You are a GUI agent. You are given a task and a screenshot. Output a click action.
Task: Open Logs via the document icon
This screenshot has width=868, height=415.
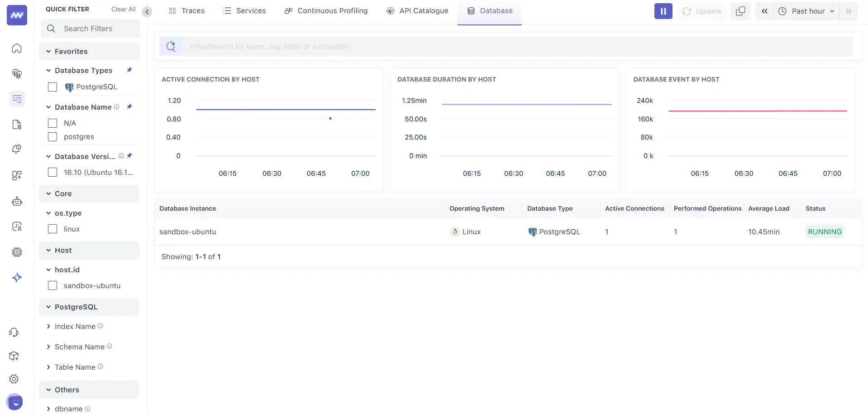point(17,124)
